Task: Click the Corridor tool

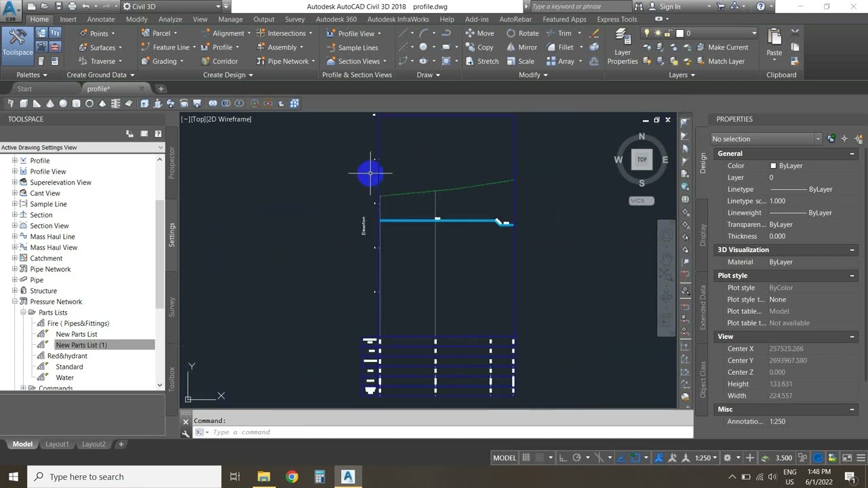Action: pyautogui.click(x=218, y=61)
